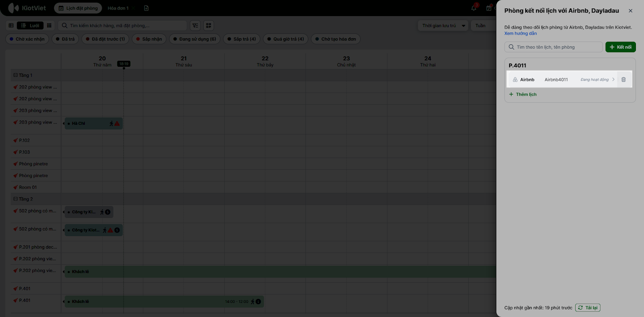The height and width of the screenshot is (317, 644).
Task: Toggle the Sắp trả (4) filter
Action: coord(242,39)
